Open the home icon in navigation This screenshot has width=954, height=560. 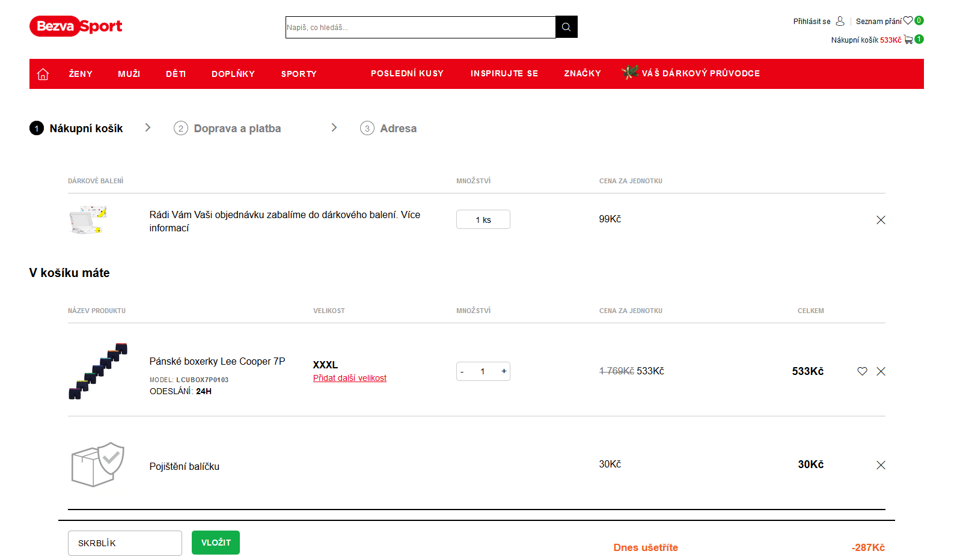point(43,74)
